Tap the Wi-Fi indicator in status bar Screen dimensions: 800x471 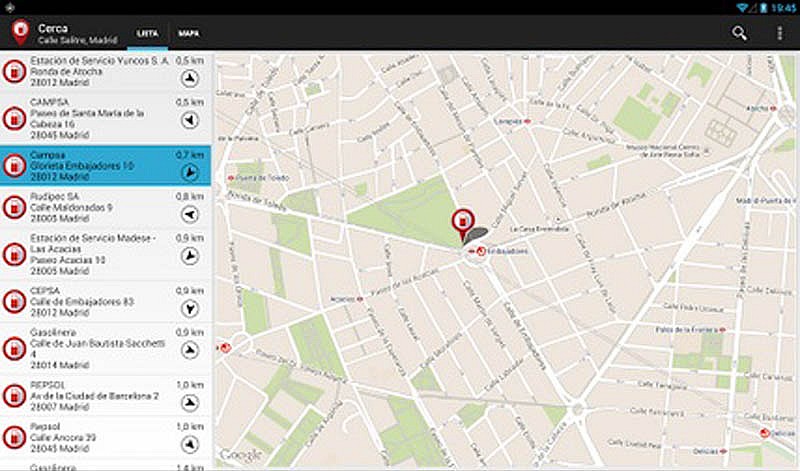point(743,8)
